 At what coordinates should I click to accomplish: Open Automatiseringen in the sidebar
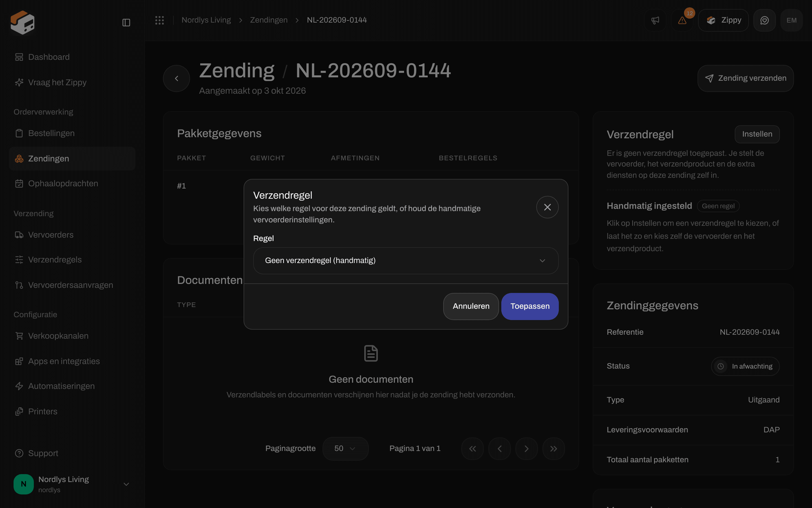[x=72, y=386]
